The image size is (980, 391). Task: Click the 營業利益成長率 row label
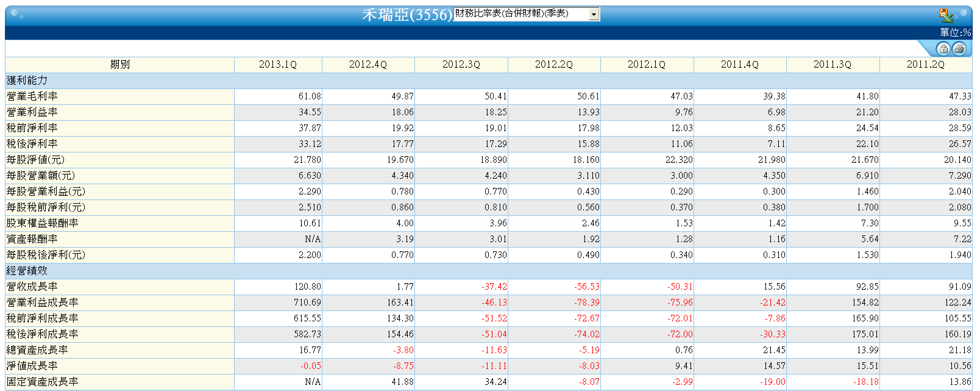tap(43, 303)
